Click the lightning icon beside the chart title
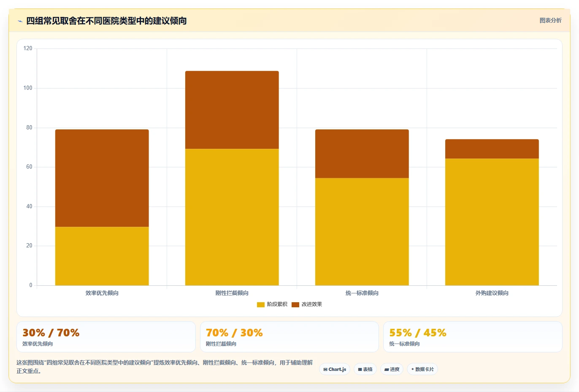The image size is (579, 392). click(x=20, y=21)
